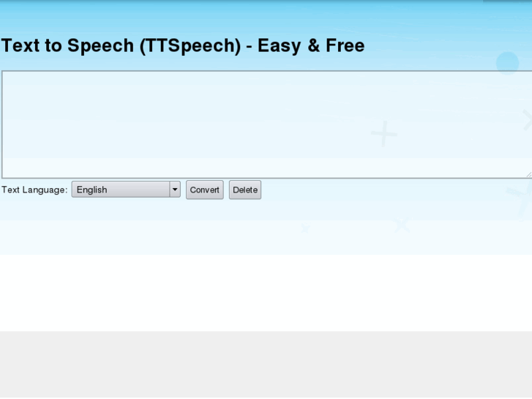This screenshot has height=399, width=532.
Task: Click the Convert button
Action: [205, 190]
